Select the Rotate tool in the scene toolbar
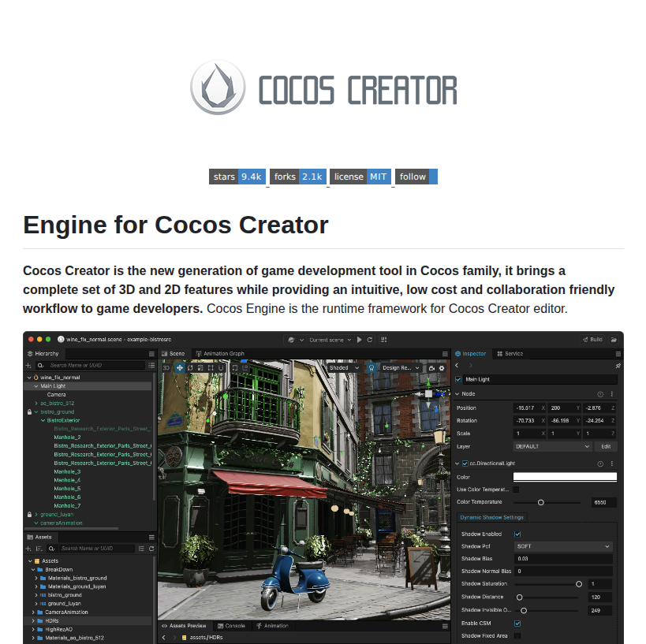This screenshot has width=646, height=644. 190,367
